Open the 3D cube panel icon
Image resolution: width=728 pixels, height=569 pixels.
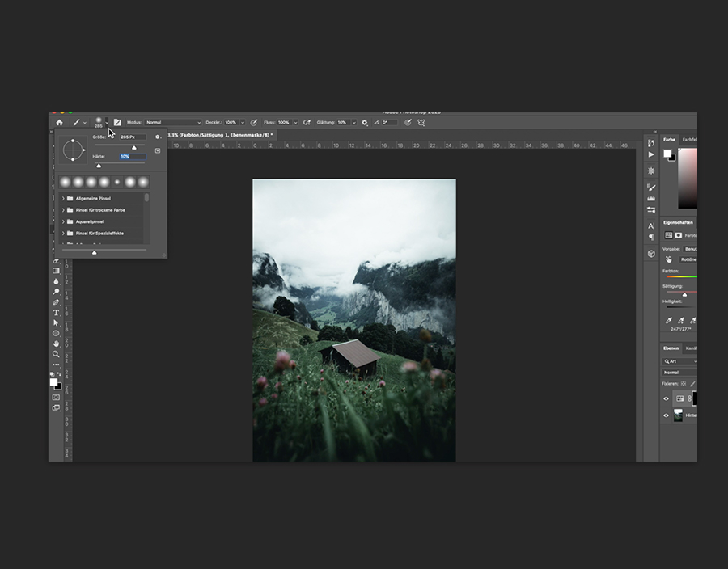(x=651, y=253)
